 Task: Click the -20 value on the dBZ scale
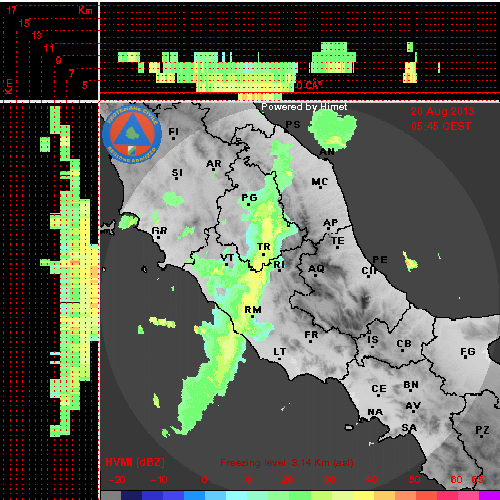(x=117, y=480)
